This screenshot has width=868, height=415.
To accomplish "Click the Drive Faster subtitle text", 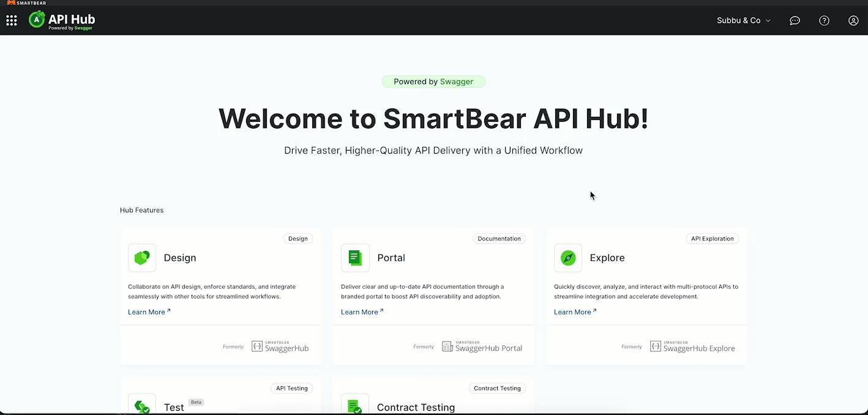I will click(433, 151).
